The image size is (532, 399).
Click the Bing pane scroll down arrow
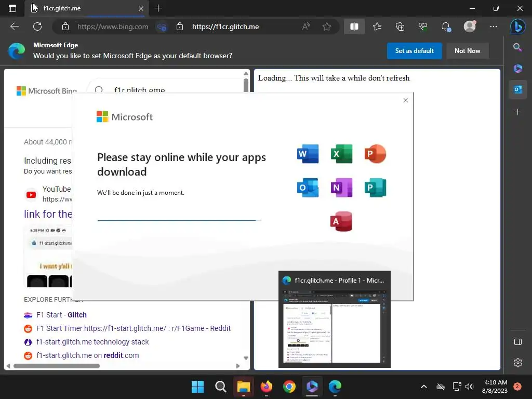point(246,358)
